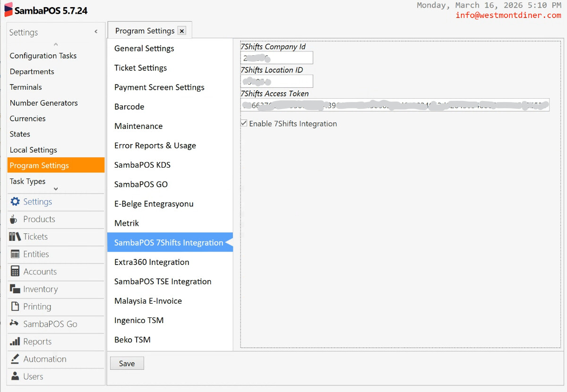The image size is (567, 392).
Task: Click the Tickets books icon
Action: [15, 237]
